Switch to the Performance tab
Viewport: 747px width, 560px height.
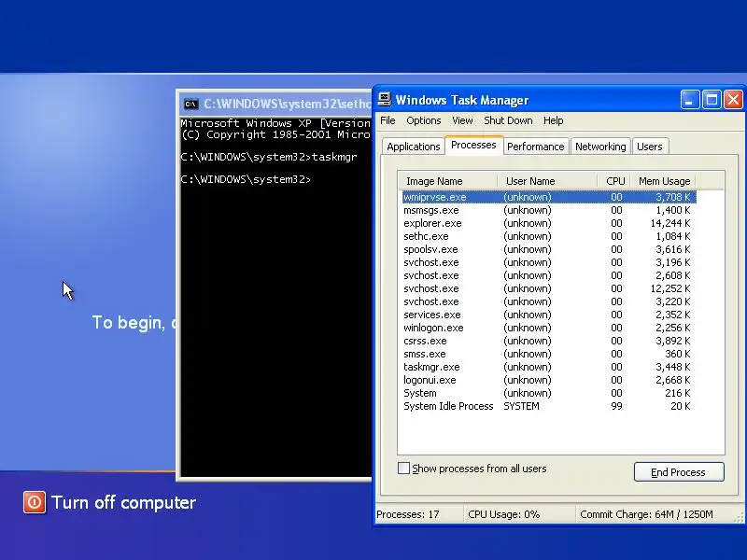pyautogui.click(x=535, y=147)
